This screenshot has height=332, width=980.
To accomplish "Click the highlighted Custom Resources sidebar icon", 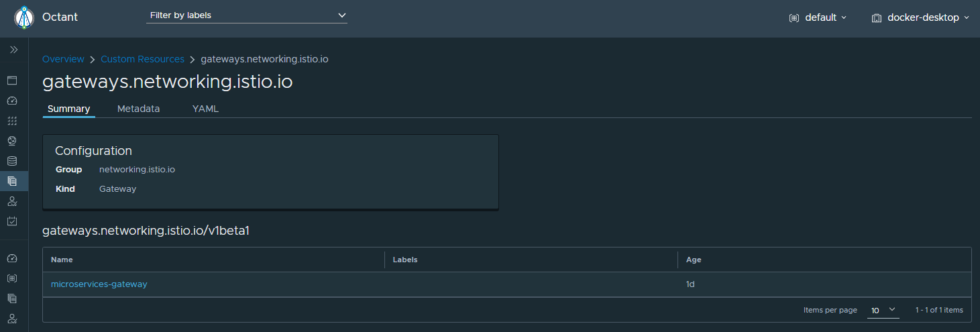I will point(11,180).
